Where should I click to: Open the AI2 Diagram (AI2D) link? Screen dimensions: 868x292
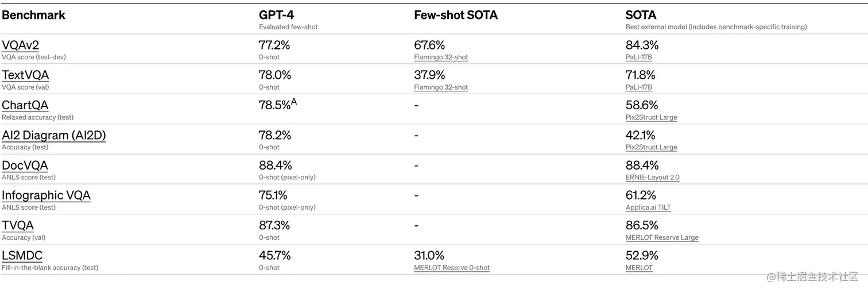pos(53,136)
